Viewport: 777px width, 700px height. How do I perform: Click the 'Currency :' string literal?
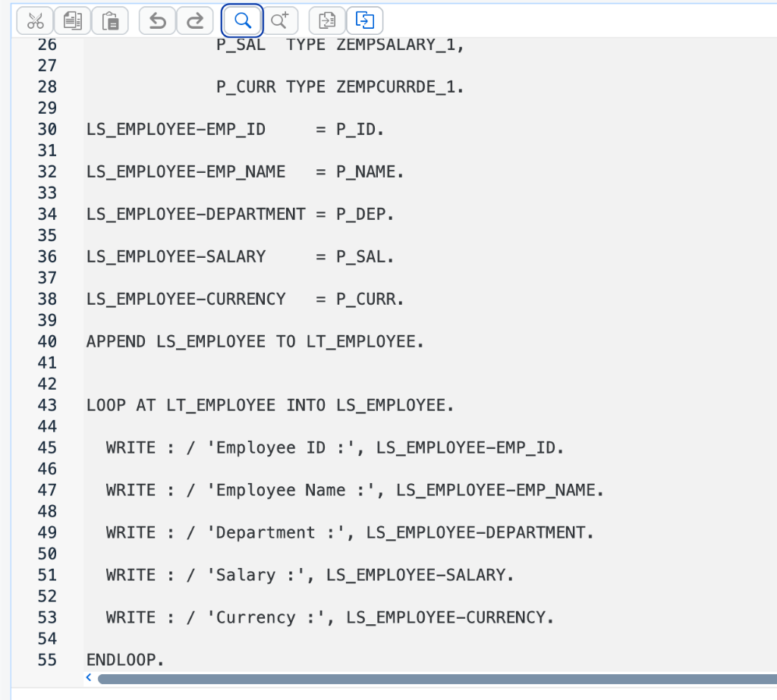click(x=266, y=618)
